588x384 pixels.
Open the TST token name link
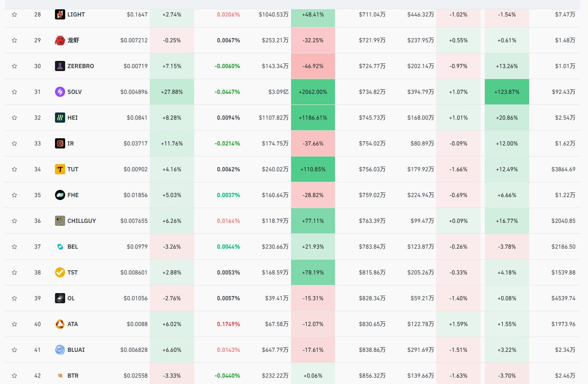[x=73, y=272]
